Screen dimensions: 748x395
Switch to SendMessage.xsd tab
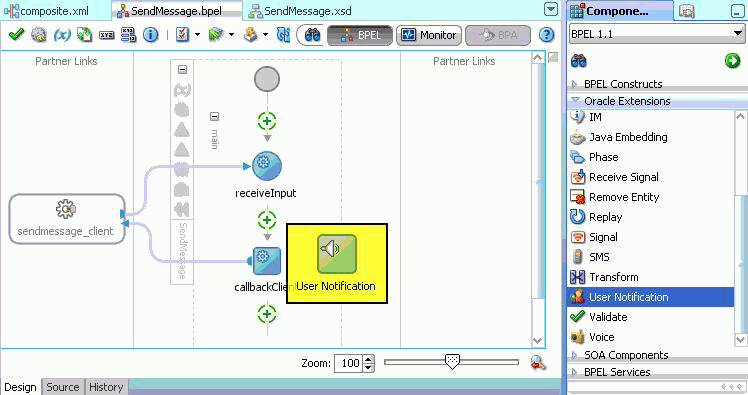(301, 10)
